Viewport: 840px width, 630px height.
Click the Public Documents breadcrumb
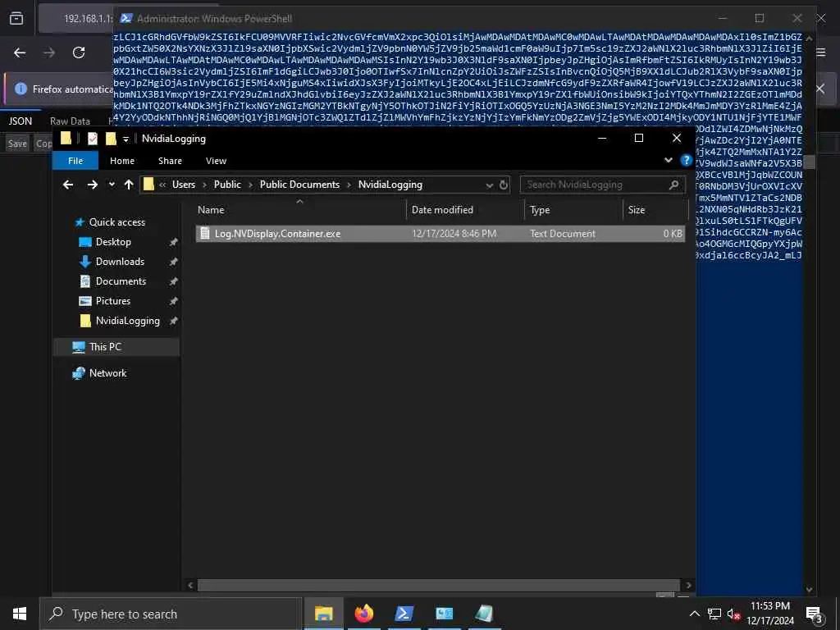[299, 185]
